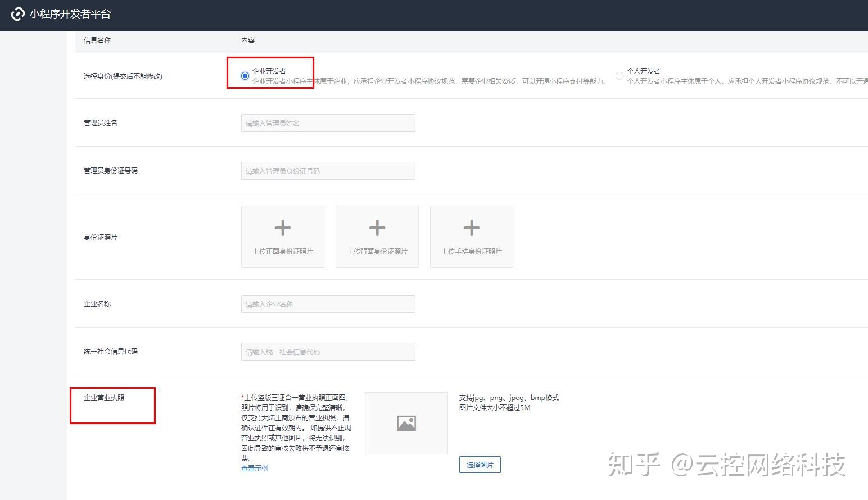This screenshot has height=500, width=868.
Task: Select the 企业开发者 radio button
Action: 245,76
